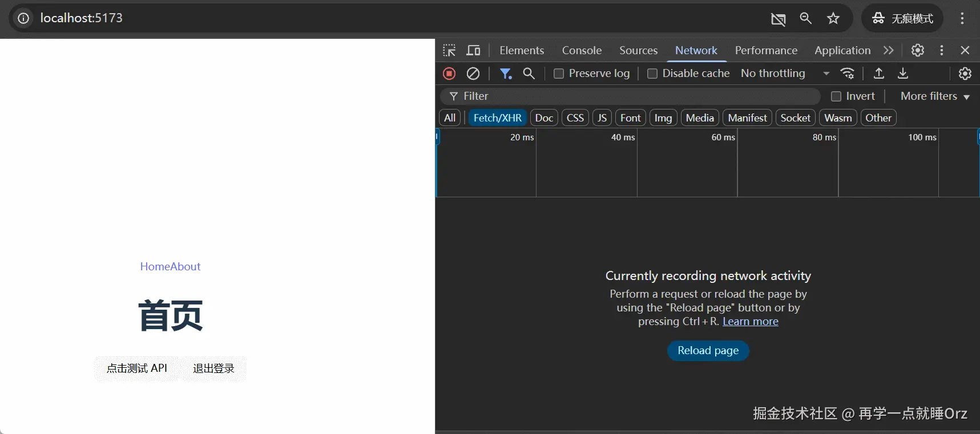Filter requests by Media type
This screenshot has width=980, height=434.
click(700, 118)
